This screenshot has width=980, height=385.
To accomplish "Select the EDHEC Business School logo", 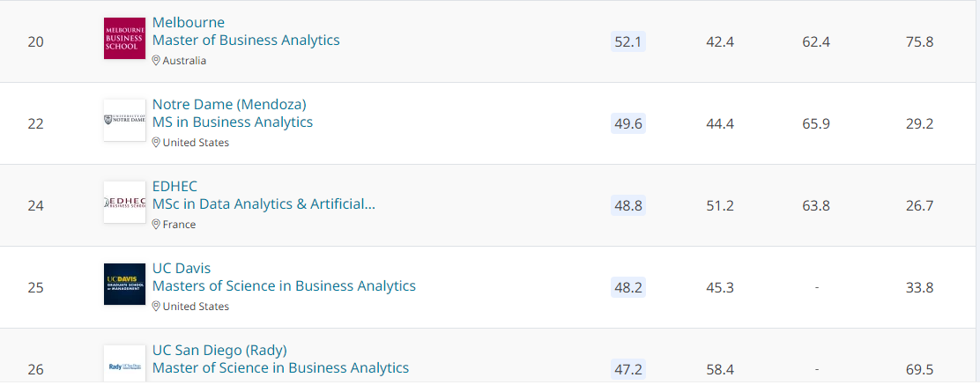I will point(124,202).
